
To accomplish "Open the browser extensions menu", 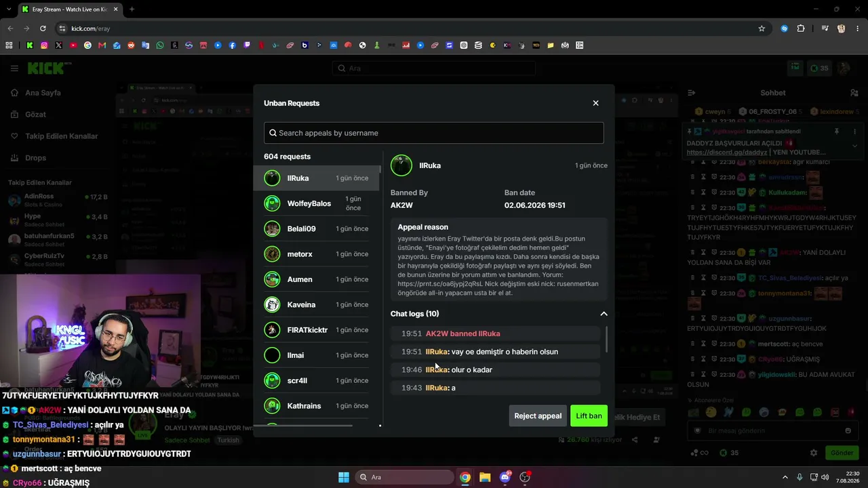I will (x=801, y=28).
